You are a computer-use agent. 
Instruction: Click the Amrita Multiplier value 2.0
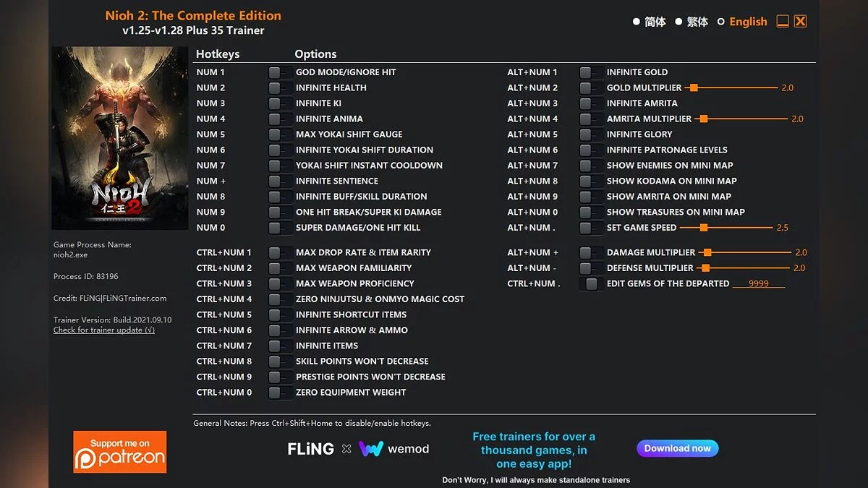797,119
